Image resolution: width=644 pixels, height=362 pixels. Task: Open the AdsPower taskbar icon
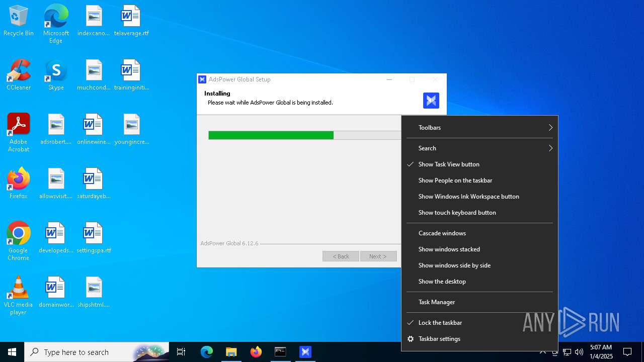pyautogui.click(x=305, y=352)
